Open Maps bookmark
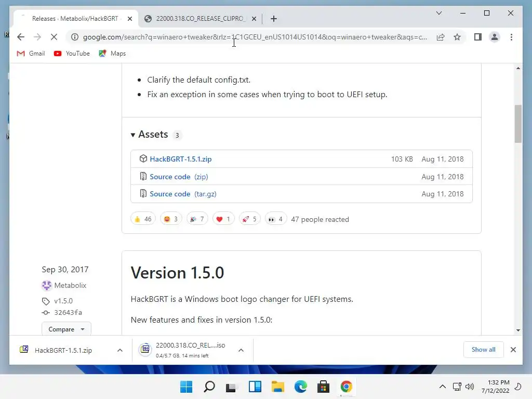The height and width of the screenshot is (399, 532). [x=112, y=54]
